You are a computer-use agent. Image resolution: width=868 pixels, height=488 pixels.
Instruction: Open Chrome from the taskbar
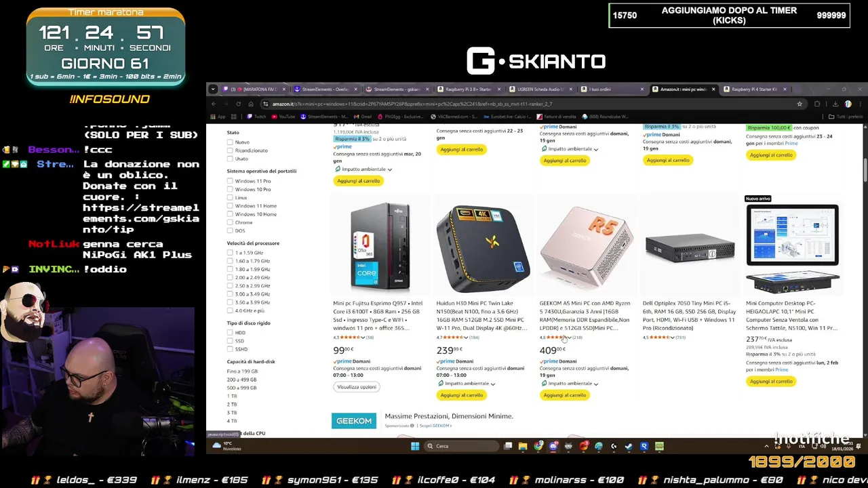pyautogui.click(x=538, y=446)
